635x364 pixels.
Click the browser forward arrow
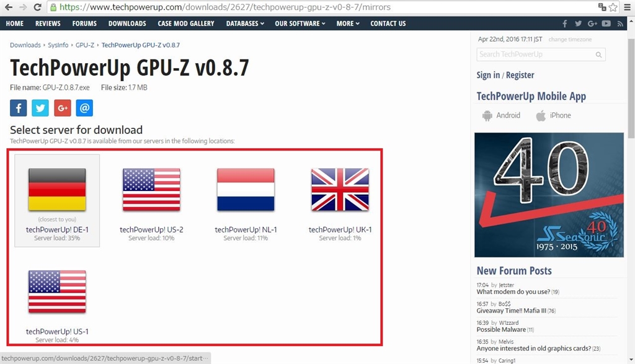click(x=23, y=7)
